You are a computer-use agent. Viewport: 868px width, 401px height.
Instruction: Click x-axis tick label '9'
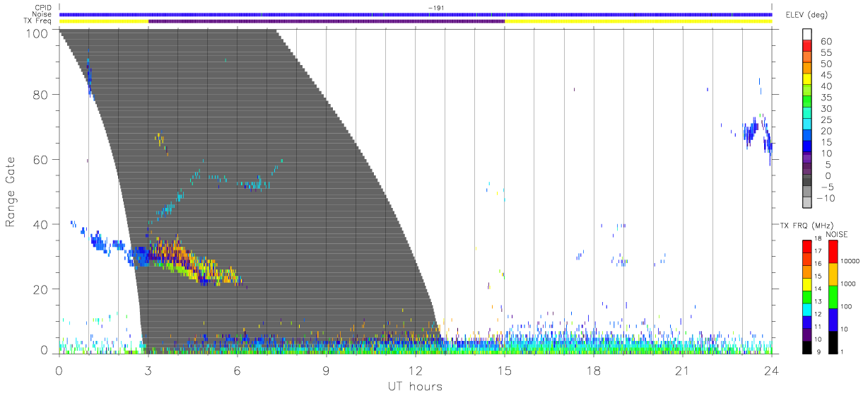coord(327,371)
